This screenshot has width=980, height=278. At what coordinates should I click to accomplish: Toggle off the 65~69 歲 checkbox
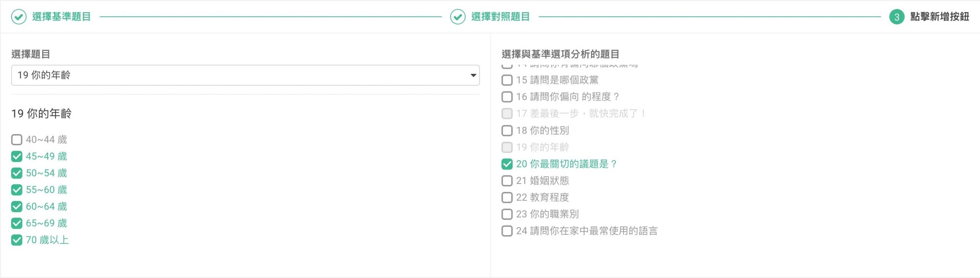point(17,223)
